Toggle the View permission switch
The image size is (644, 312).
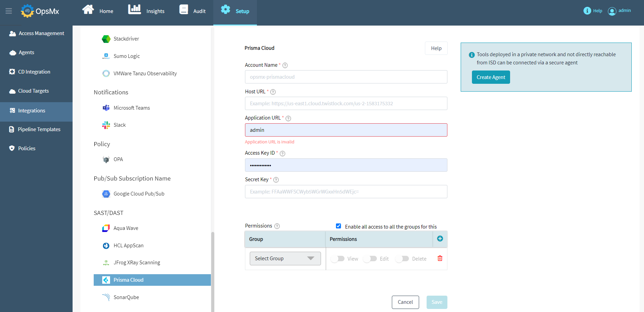point(338,259)
